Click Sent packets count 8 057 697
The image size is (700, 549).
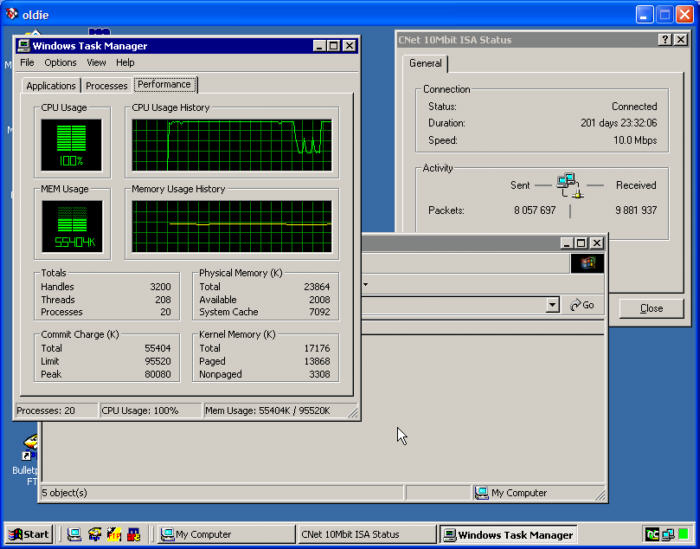535,210
